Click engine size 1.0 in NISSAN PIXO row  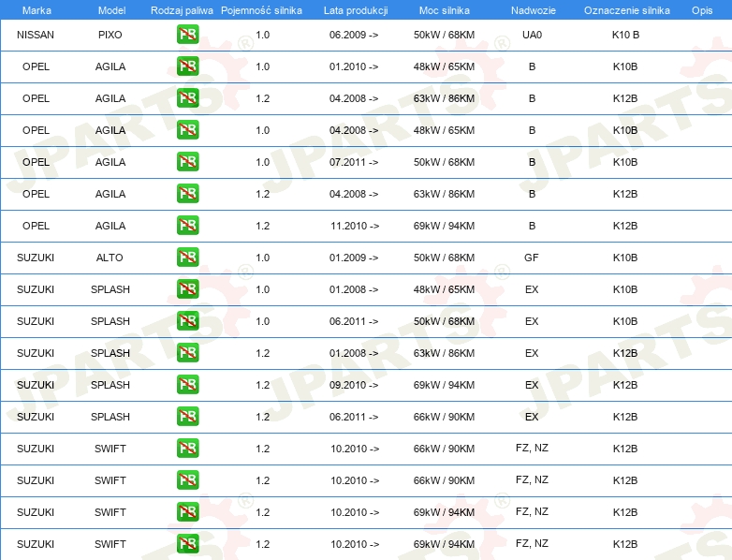click(x=263, y=35)
